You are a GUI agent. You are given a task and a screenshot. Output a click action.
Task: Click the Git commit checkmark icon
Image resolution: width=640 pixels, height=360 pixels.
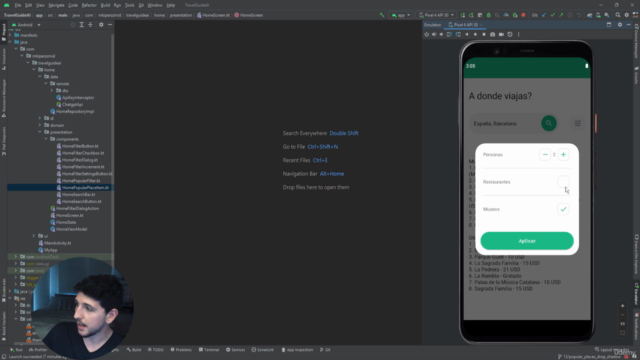553,15
